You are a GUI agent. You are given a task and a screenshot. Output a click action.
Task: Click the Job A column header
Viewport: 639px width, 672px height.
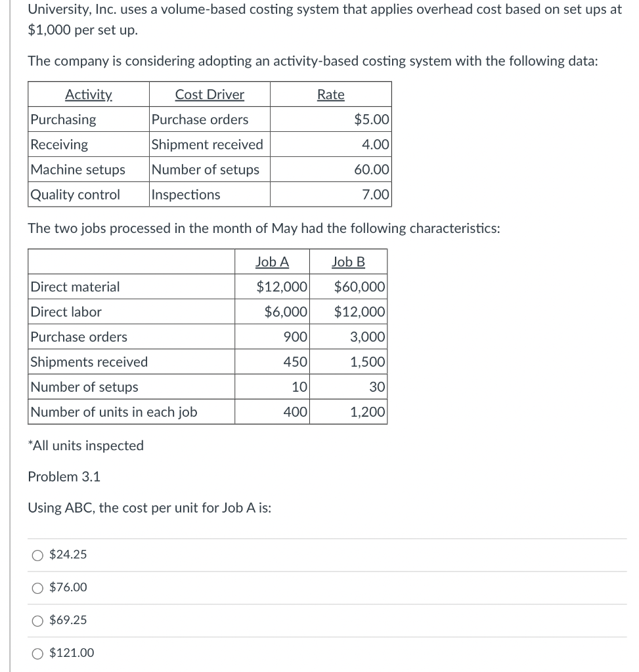[272, 262]
